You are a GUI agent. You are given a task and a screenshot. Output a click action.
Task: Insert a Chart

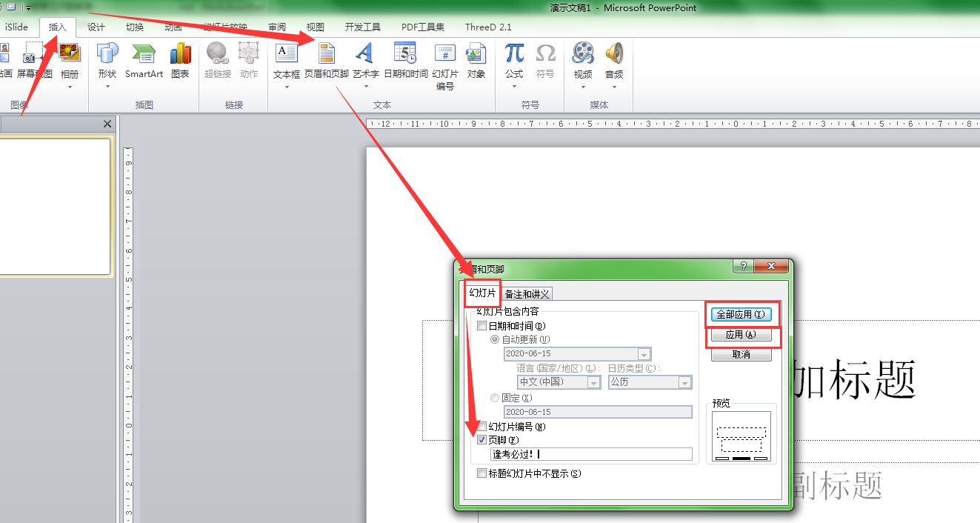[x=180, y=61]
